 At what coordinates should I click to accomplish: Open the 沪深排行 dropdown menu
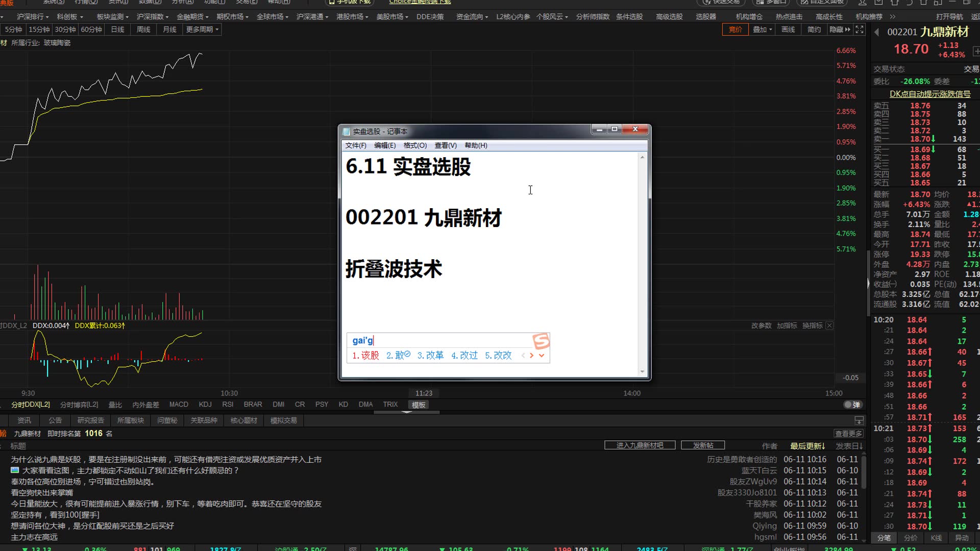point(33,17)
